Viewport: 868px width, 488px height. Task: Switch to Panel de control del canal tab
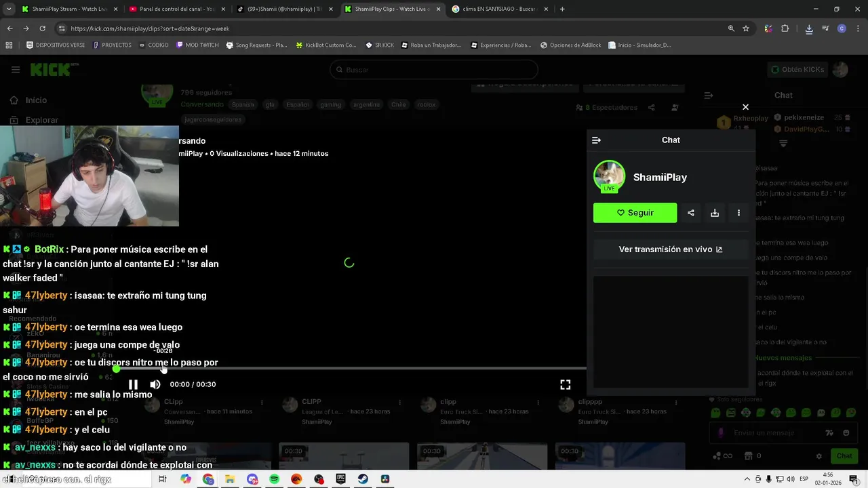(178, 9)
